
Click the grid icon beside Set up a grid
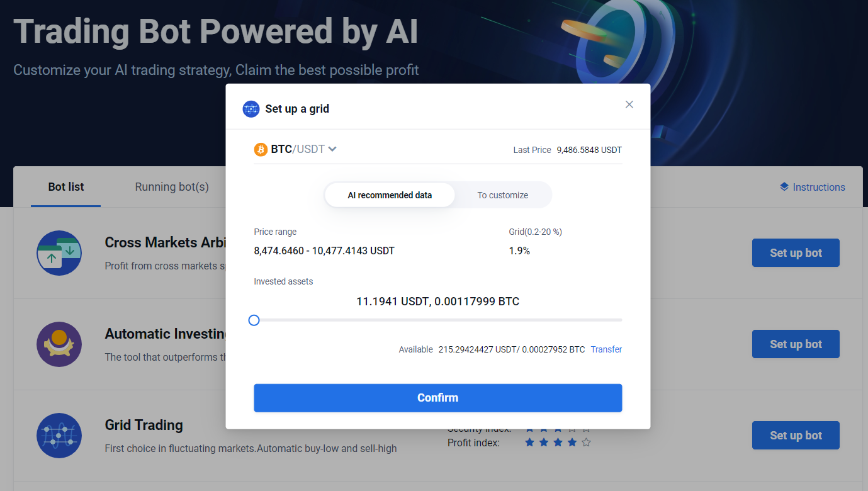[x=251, y=109]
